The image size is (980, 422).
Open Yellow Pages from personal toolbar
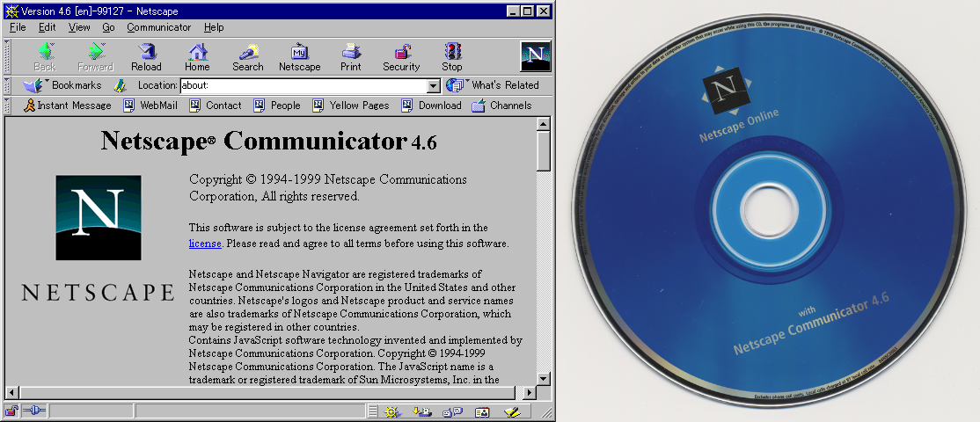[x=351, y=105]
